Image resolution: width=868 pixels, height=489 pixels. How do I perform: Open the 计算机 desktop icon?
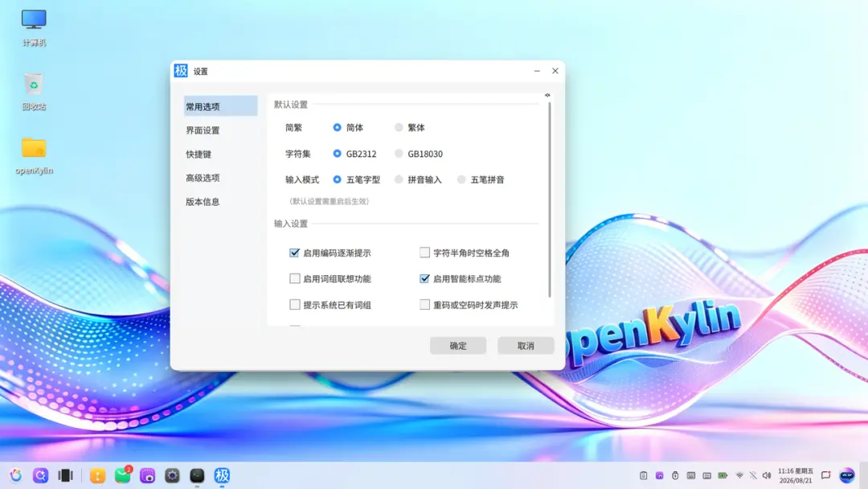(x=34, y=27)
